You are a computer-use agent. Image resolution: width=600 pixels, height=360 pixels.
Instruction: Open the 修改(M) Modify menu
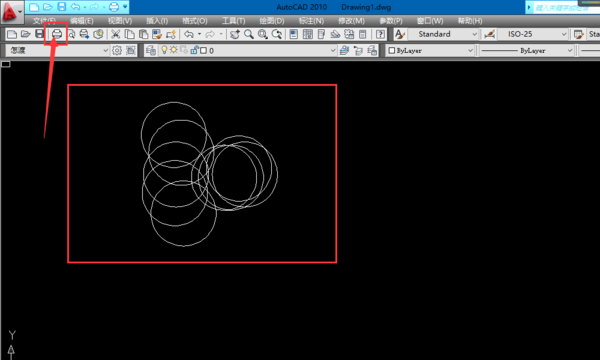pos(351,21)
